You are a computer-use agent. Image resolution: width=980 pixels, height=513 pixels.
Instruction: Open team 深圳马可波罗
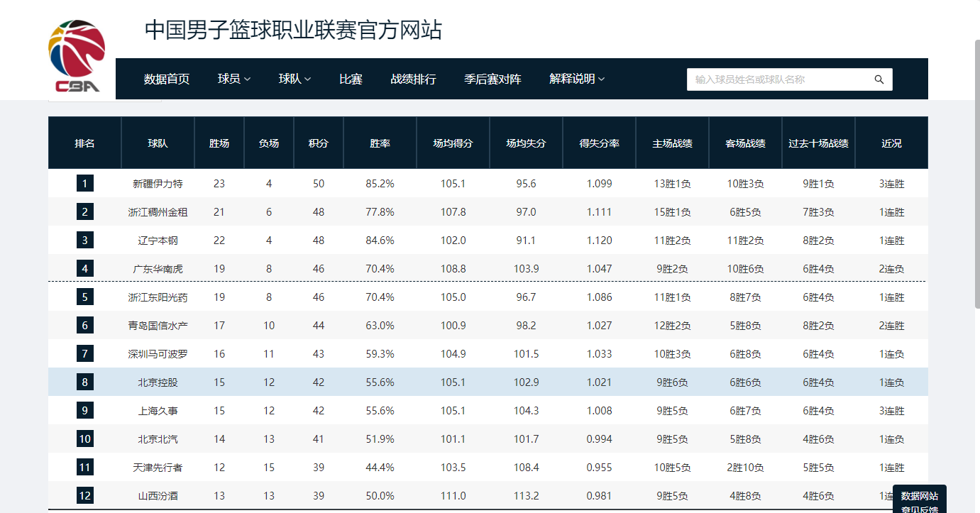click(x=158, y=354)
